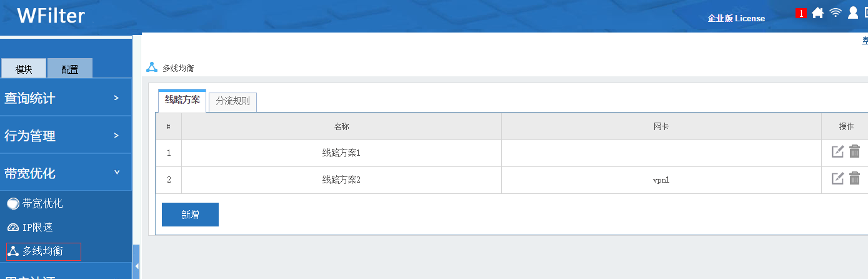Click the Wi-Fi signal icon

[836, 13]
